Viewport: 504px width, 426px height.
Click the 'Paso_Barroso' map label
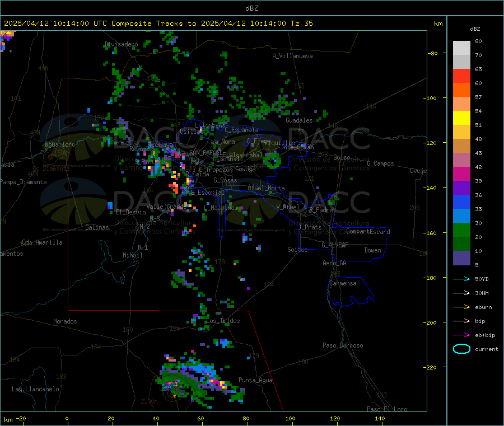[343, 345]
